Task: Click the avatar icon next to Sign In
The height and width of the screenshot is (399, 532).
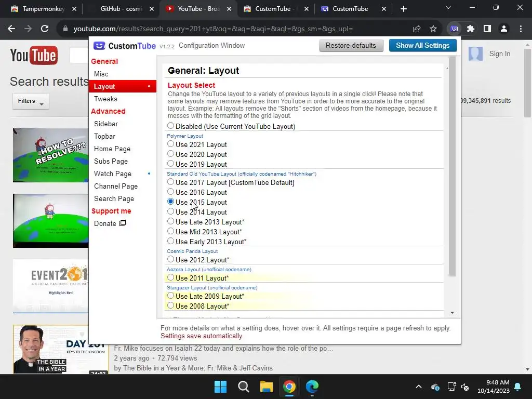Action: [x=475, y=54]
